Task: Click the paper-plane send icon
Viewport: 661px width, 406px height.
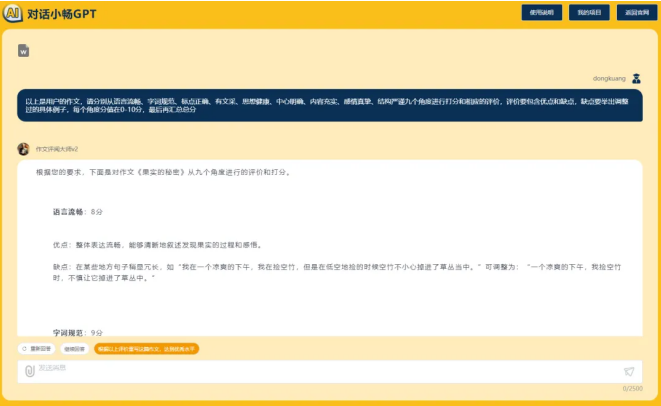Action: [x=629, y=371]
